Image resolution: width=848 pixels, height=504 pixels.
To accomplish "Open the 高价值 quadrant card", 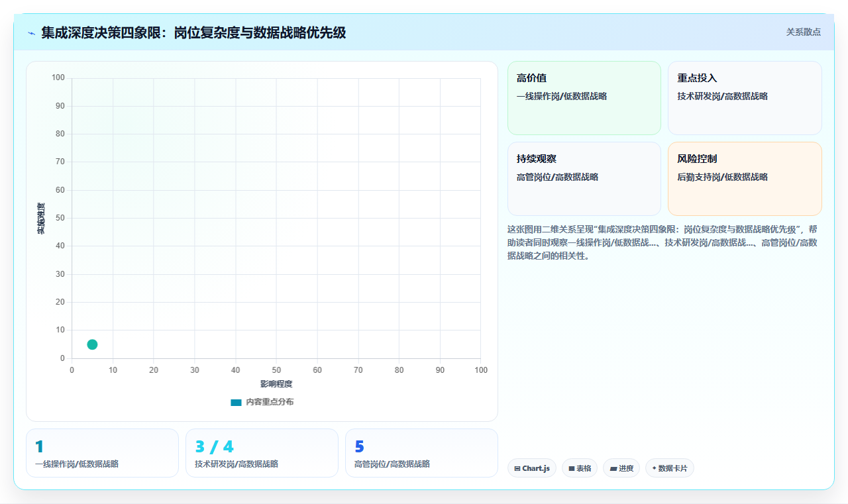I will [x=584, y=98].
